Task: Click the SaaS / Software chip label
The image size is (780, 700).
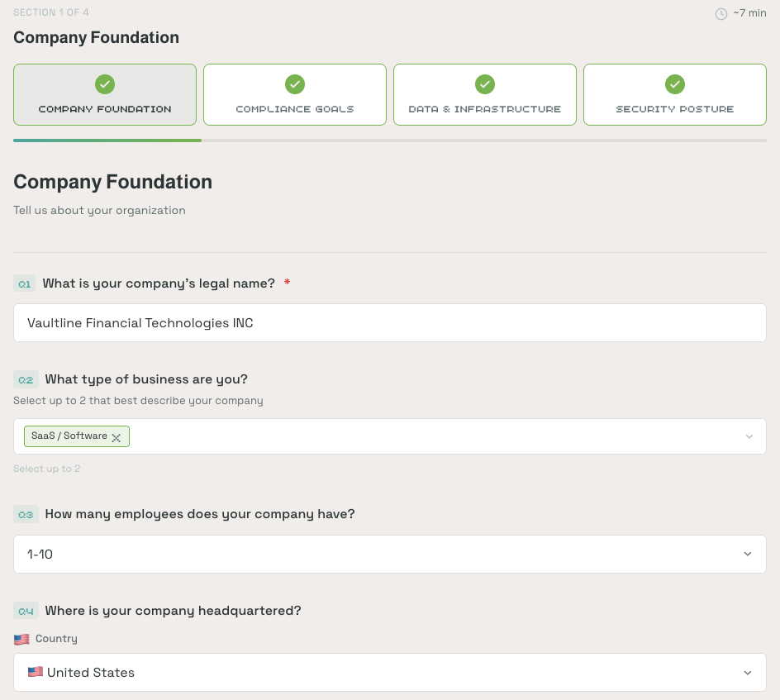Action: coord(69,436)
